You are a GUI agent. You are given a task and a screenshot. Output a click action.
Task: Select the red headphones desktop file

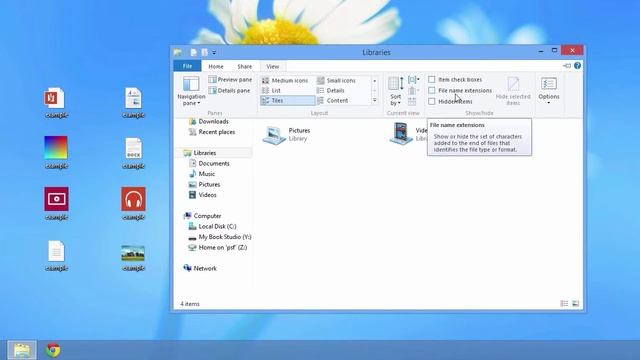[133, 203]
